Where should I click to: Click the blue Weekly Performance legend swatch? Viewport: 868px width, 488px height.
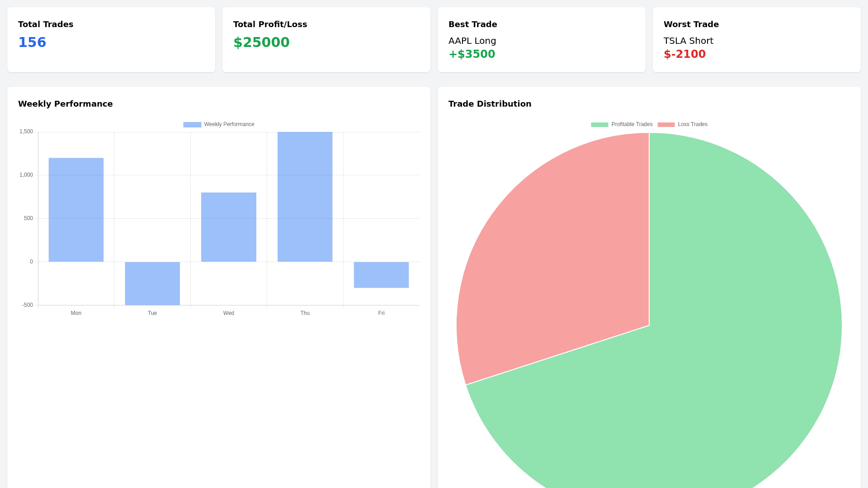(x=192, y=125)
